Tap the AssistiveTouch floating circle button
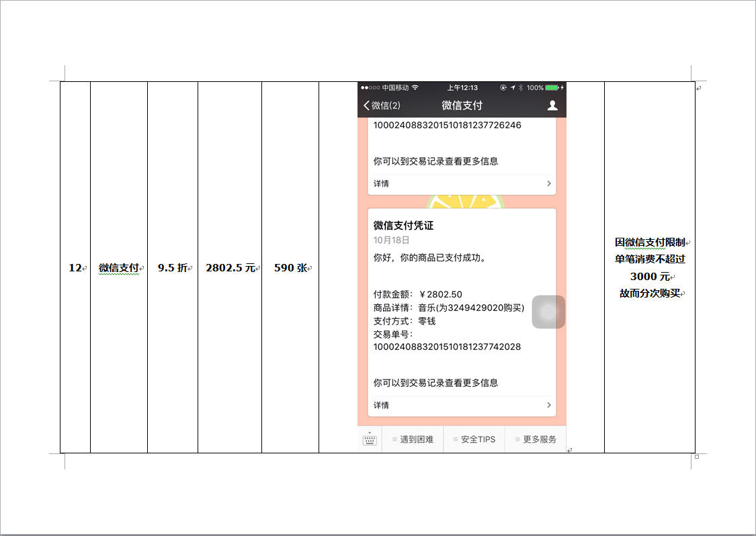This screenshot has width=756, height=536. tap(548, 312)
